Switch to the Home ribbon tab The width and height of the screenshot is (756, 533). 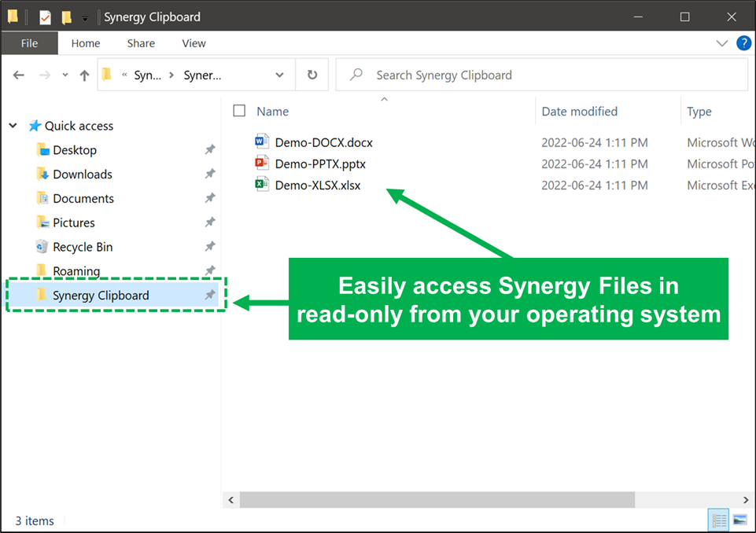[x=85, y=43]
